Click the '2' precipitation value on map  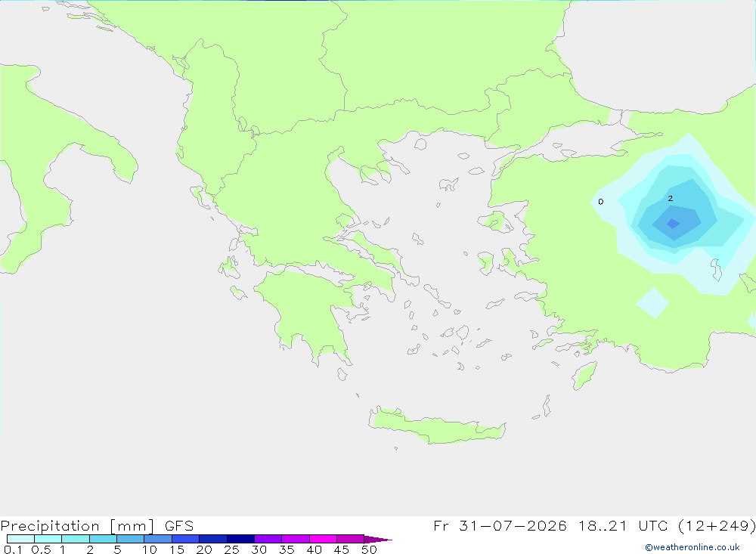pos(670,198)
